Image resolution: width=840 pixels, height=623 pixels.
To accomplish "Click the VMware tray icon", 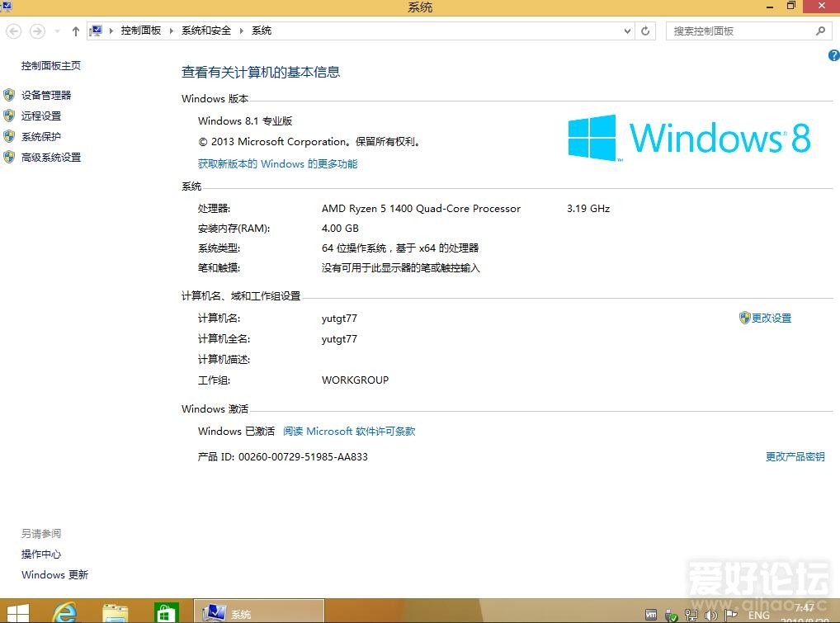I will [x=651, y=615].
